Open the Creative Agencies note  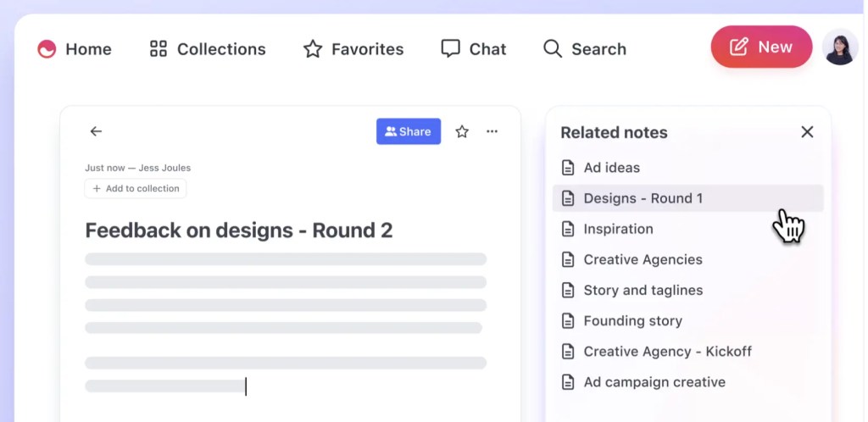coord(643,259)
